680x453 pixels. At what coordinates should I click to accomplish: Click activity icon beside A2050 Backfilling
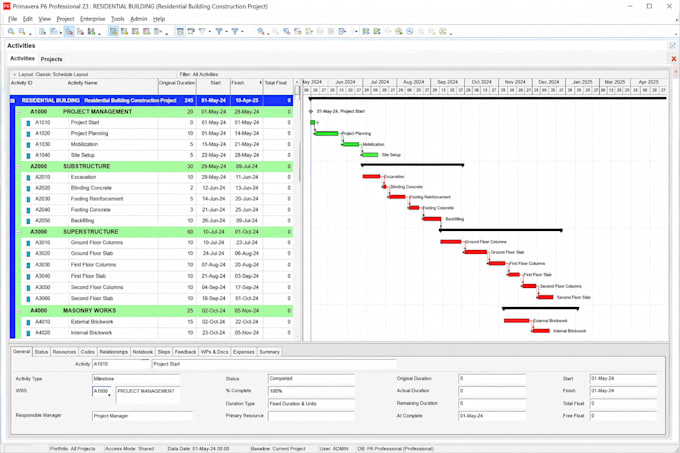click(28, 221)
